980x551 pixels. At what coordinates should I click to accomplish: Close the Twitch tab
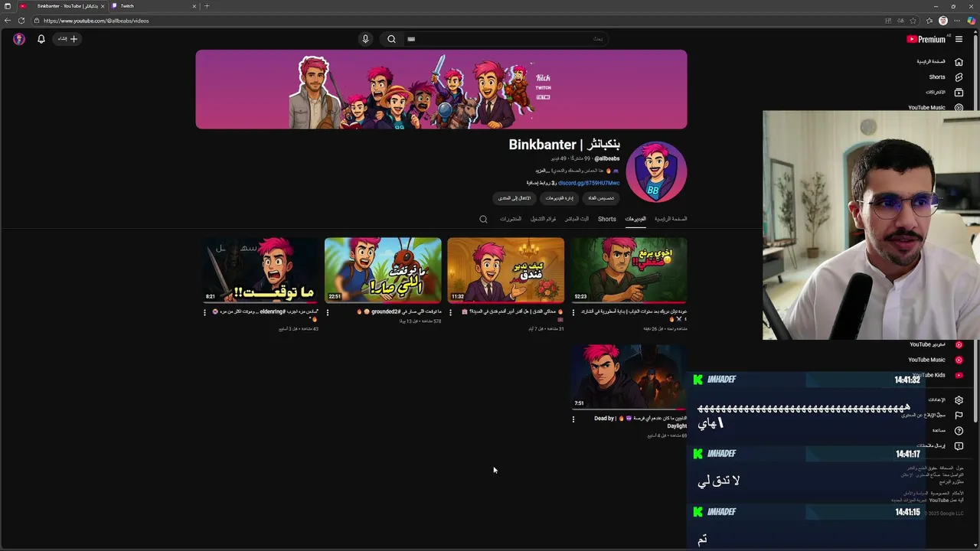[194, 6]
